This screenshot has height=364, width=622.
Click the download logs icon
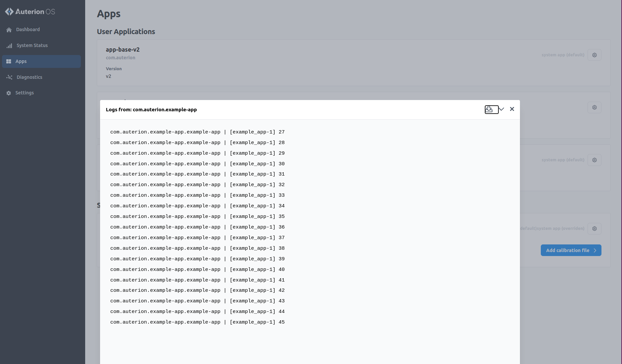click(489, 109)
